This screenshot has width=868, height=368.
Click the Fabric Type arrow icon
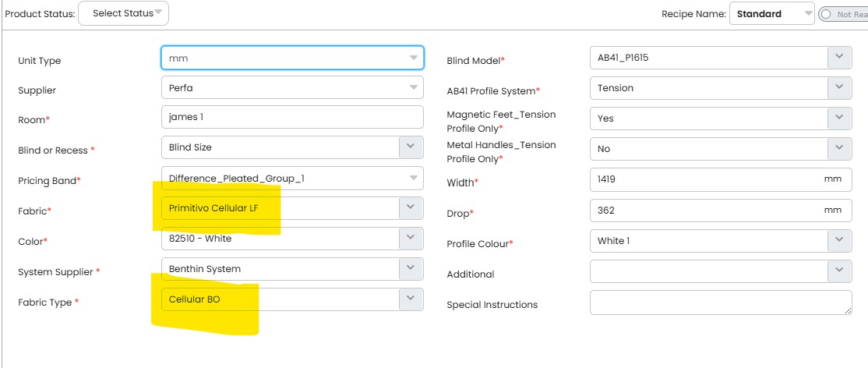[x=411, y=299]
